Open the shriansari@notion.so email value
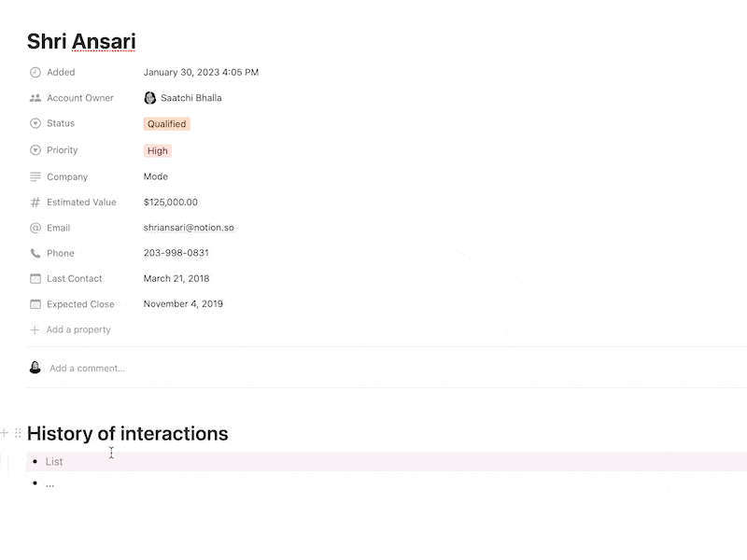Image resolution: width=747 pixels, height=560 pixels. pyautogui.click(x=189, y=228)
